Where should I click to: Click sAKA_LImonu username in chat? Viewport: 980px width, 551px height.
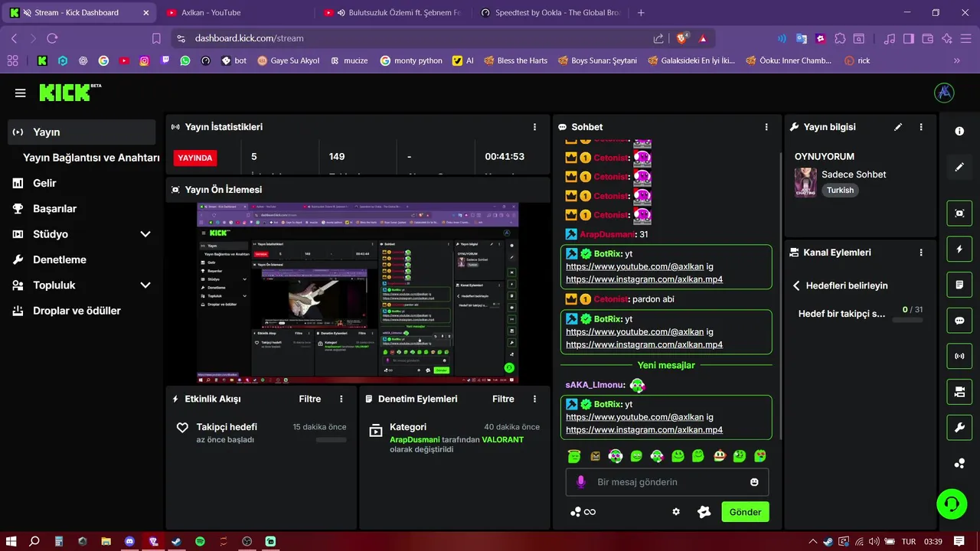click(x=596, y=385)
